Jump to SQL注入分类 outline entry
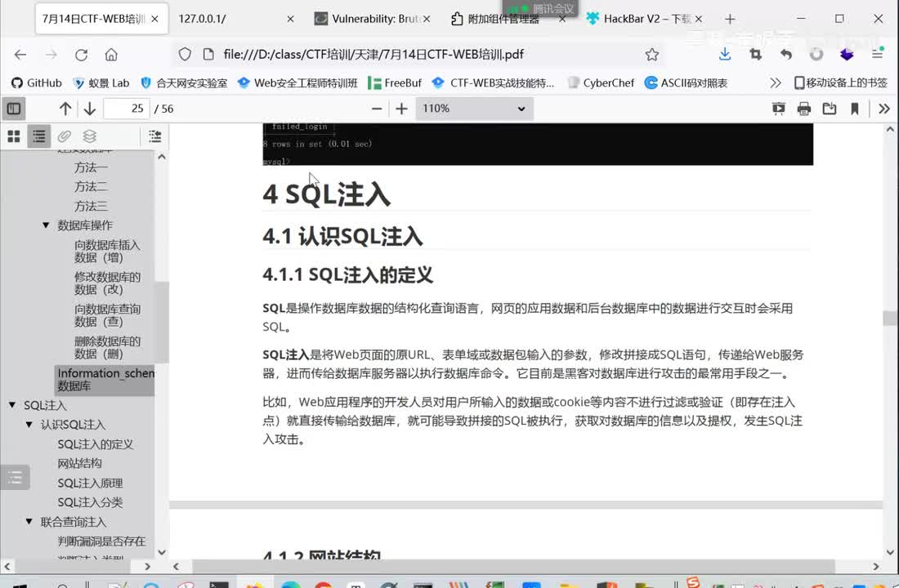Viewport: 899px width, 588px height. point(90,502)
